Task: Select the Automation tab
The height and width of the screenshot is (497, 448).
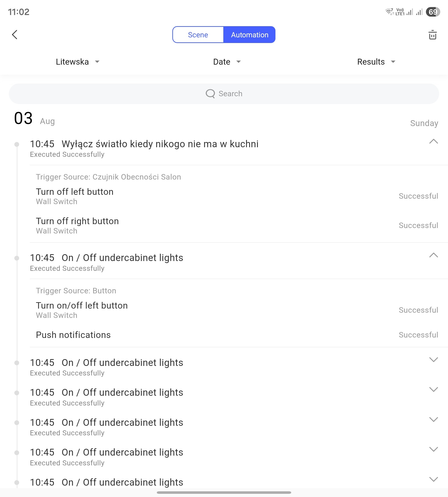Action: (249, 35)
